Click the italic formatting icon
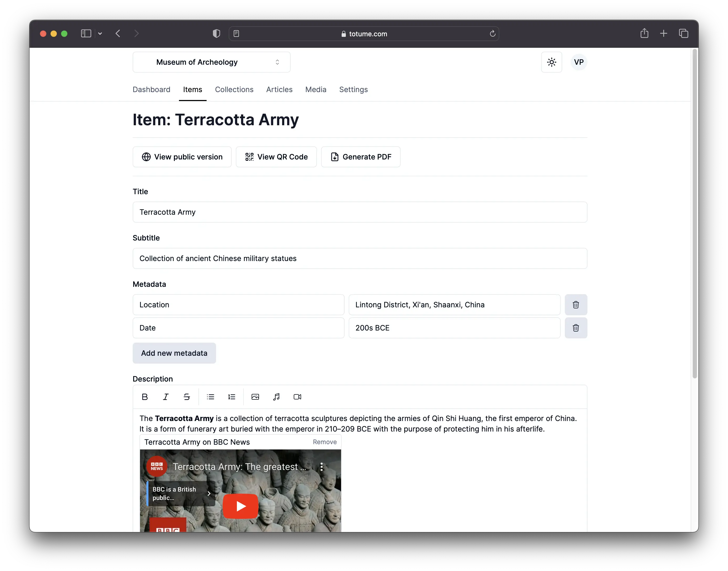Screen dimensions: 728x571 tap(166, 397)
